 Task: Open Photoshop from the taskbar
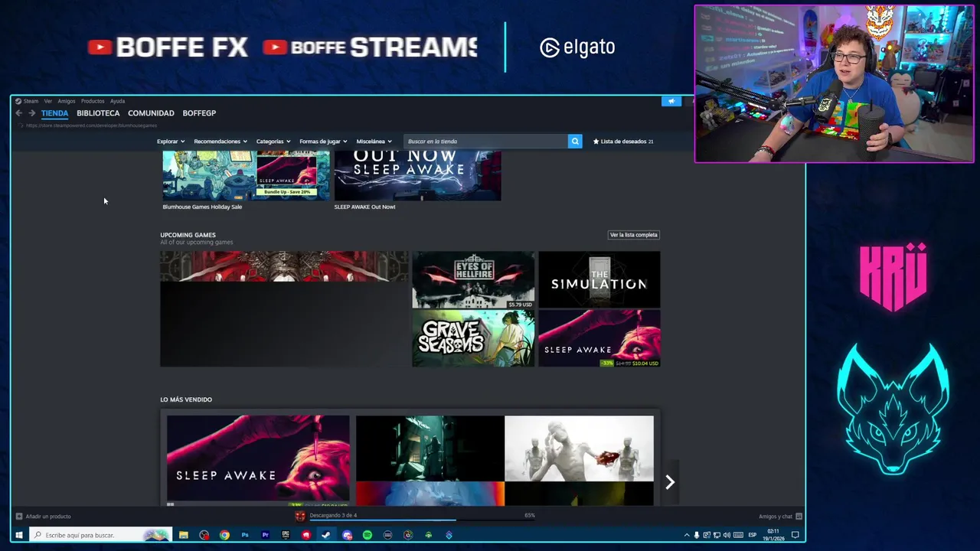tap(245, 535)
